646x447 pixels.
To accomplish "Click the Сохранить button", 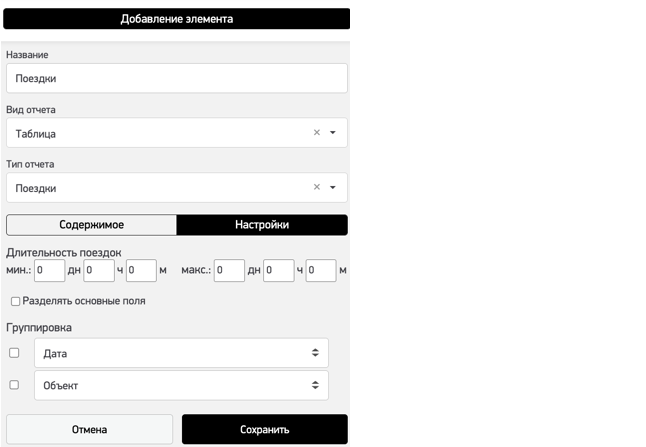I will coord(264,429).
